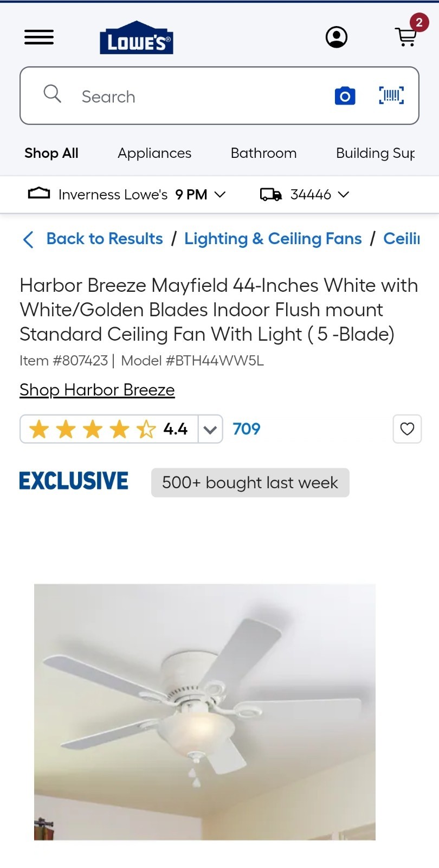Select the Shop All tab
Image resolution: width=439 pixels, height=868 pixels.
click(x=51, y=153)
